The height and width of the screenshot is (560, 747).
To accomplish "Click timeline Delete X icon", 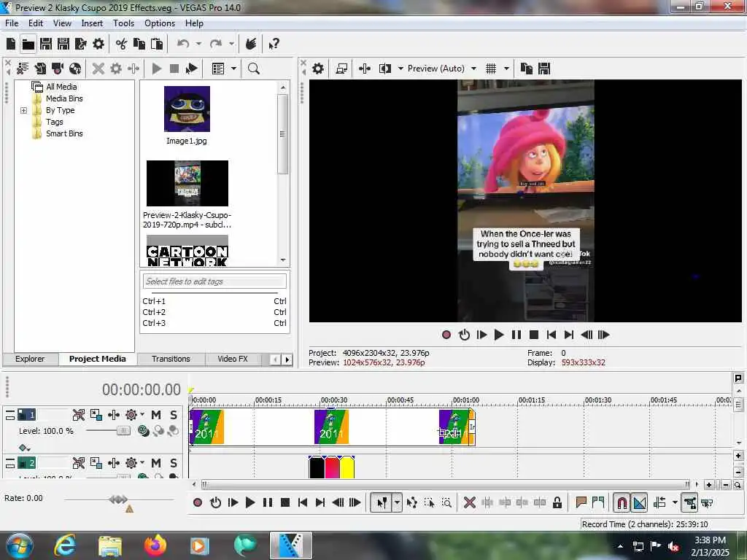I will [x=469, y=502].
